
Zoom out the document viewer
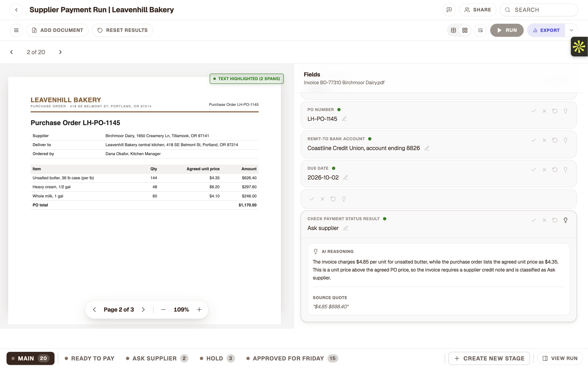[x=163, y=309]
